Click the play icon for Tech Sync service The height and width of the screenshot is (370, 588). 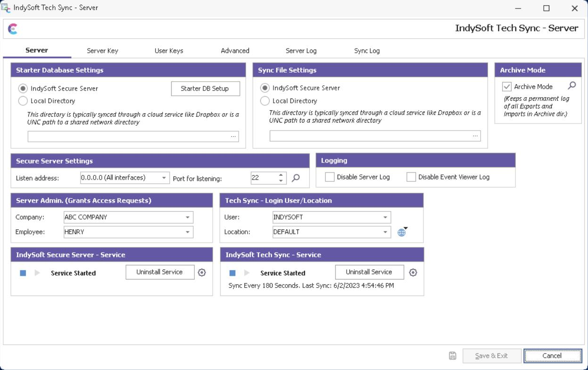tap(247, 273)
